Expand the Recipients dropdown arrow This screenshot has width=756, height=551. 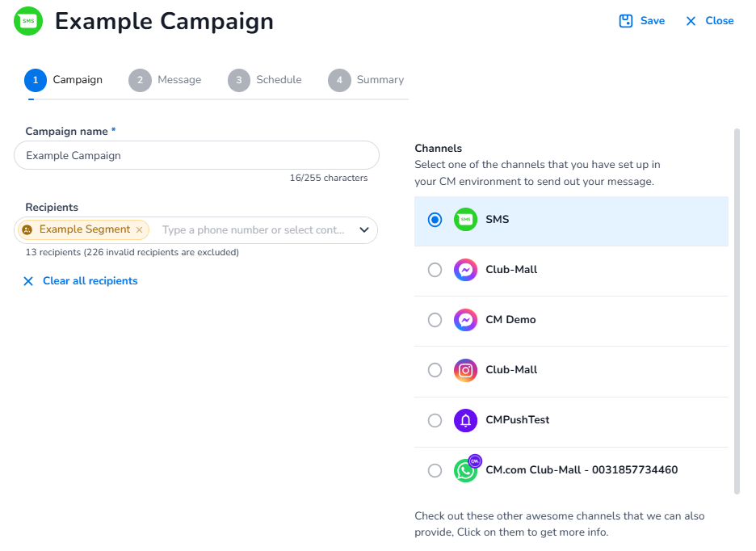[x=364, y=230]
